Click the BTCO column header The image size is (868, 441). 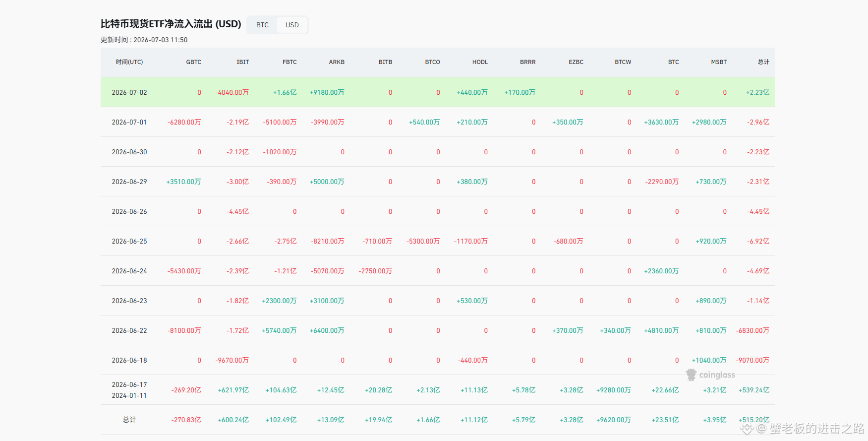click(x=432, y=62)
